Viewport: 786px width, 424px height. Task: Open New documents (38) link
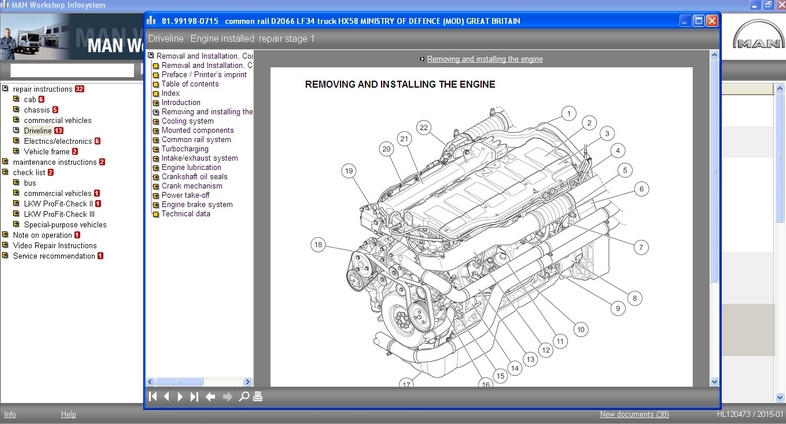tap(634, 414)
